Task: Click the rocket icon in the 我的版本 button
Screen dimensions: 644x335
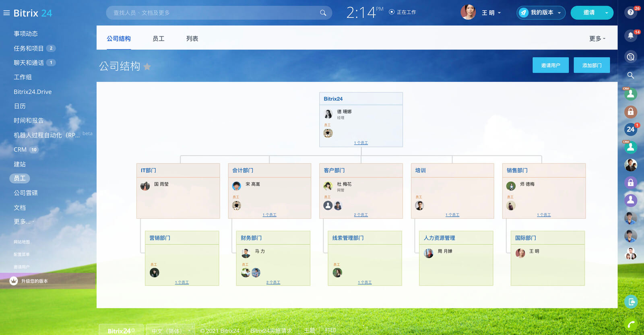Action: coord(523,13)
